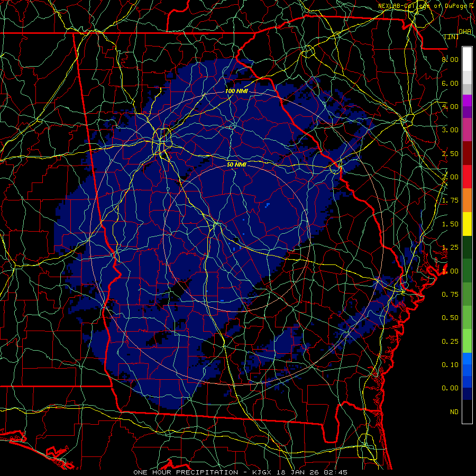476x476 pixels.
Task: Pick the pink swatch beside 3.00
Action: 467,130
